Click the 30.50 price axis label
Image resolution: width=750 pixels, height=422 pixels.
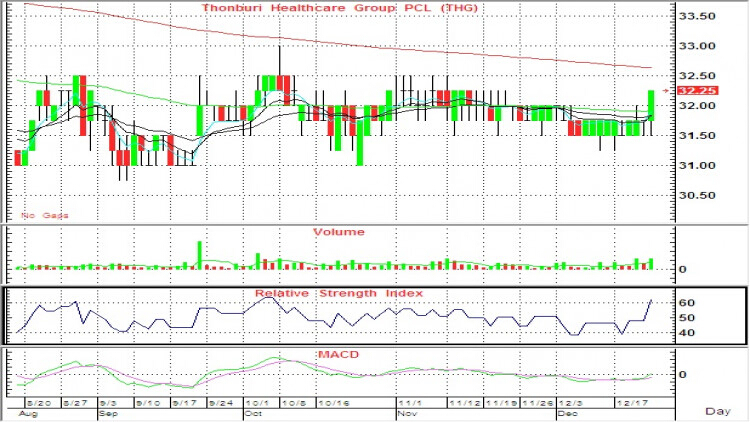[x=697, y=196]
